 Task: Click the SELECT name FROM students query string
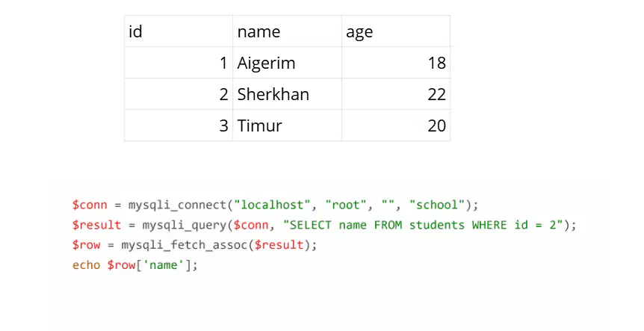423,225
